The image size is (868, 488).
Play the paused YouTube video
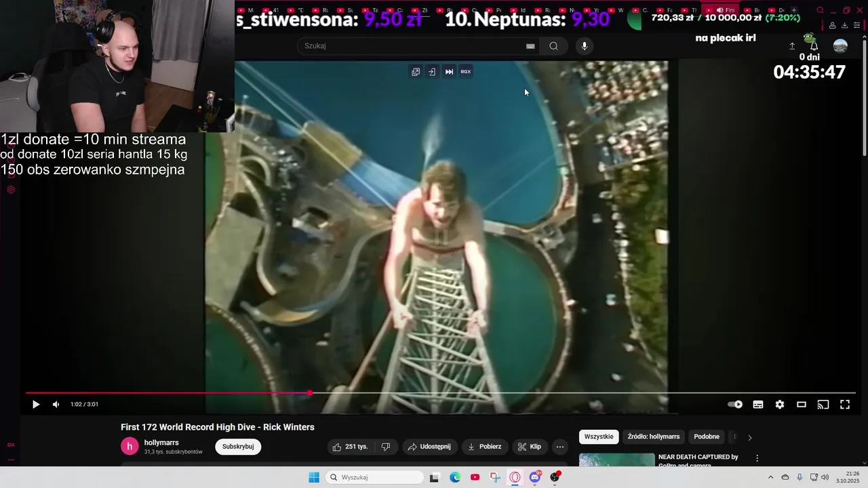[36, 405]
